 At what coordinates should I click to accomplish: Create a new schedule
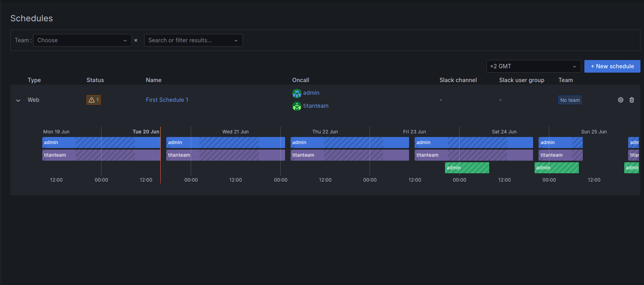pos(612,66)
